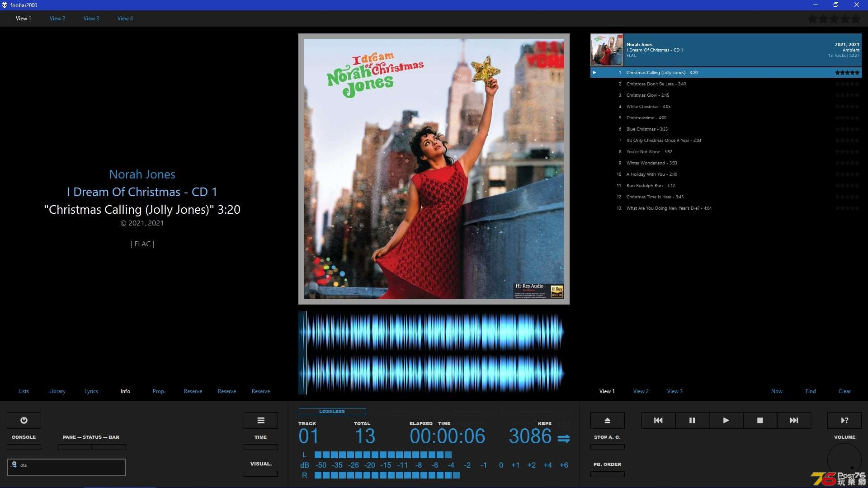
Task: Click the album thumbnail in playlist header
Action: coord(607,50)
